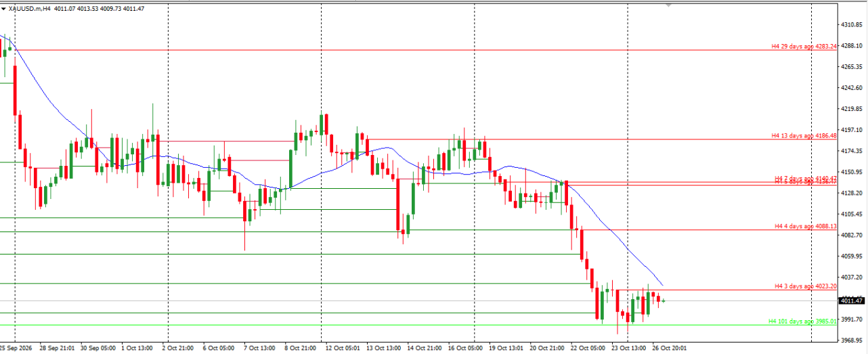
Task: Click price scale value 4037.20
Action: pyautogui.click(x=851, y=277)
